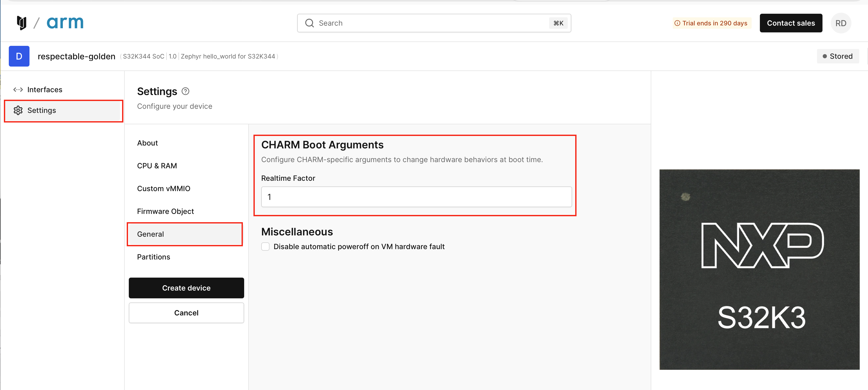Click the Configure your device subtitle
This screenshot has height=390, width=868.
point(175,106)
